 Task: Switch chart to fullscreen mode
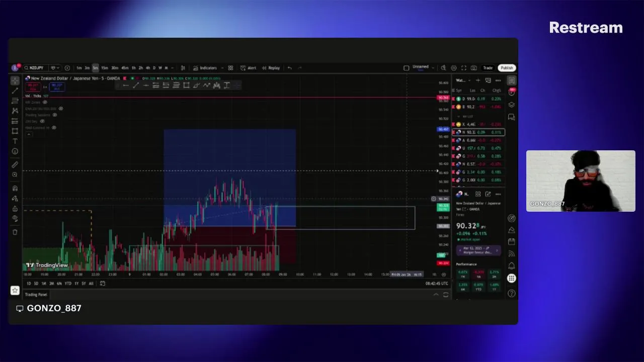tap(464, 68)
